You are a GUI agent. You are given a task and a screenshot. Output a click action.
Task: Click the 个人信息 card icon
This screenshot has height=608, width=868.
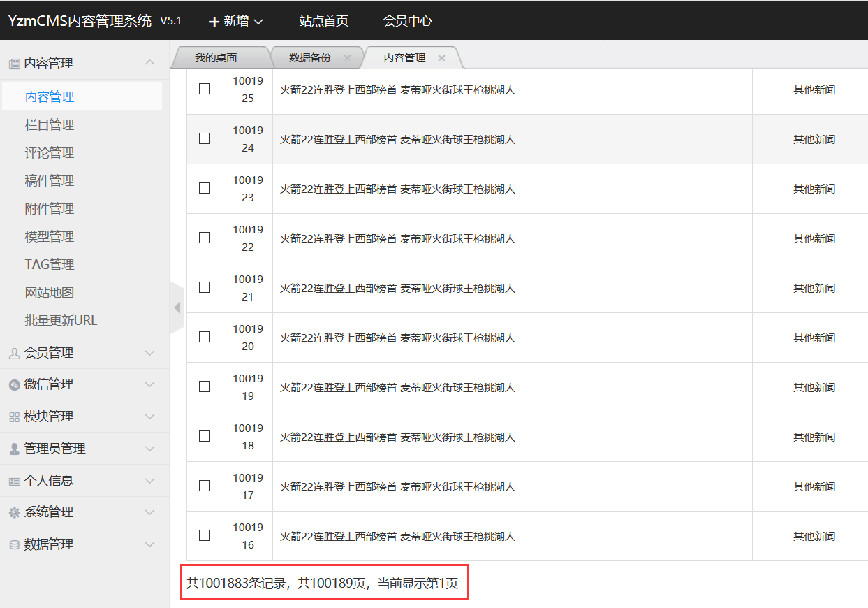[x=14, y=482]
